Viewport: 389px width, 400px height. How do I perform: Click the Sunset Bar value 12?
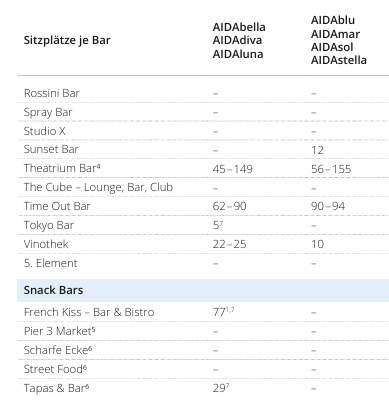point(317,150)
